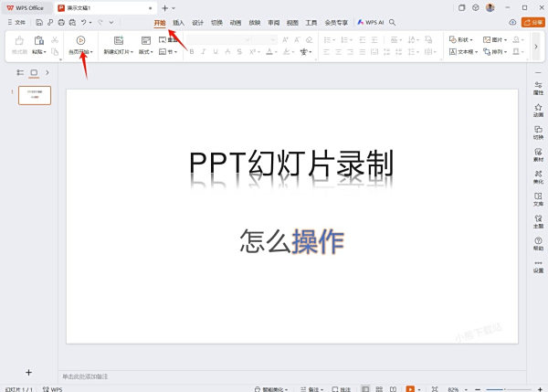This screenshot has width=548, height=392.
Task: Open the 会员专享 tab
Action: point(336,23)
